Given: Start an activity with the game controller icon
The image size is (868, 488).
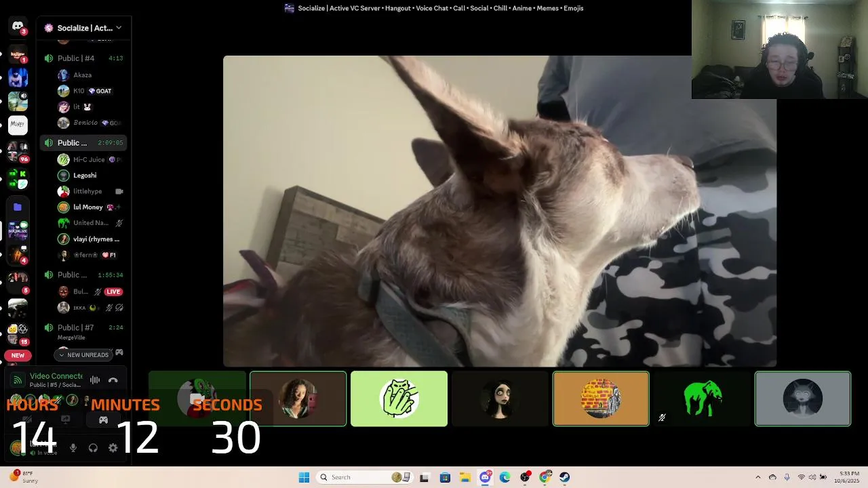Looking at the screenshot, I should 103,420.
